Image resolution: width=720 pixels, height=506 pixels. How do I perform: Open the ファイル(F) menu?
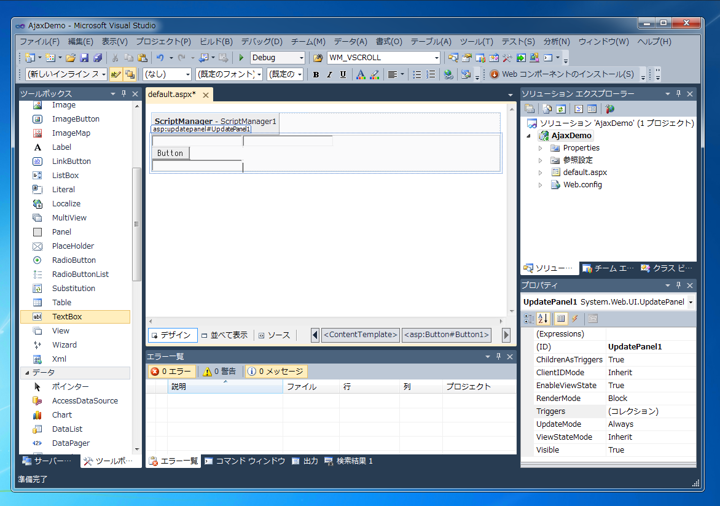(x=39, y=42)
